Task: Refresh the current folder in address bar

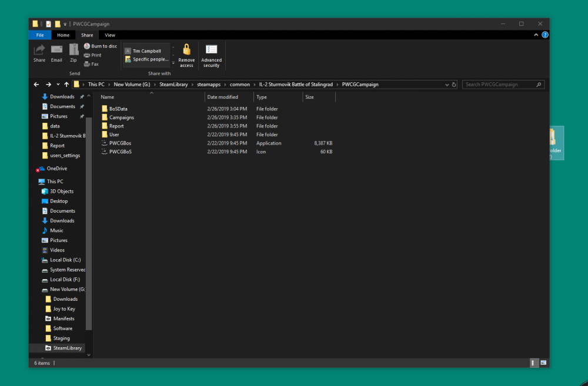Action: pyautogui.click(x=453, y=85)
